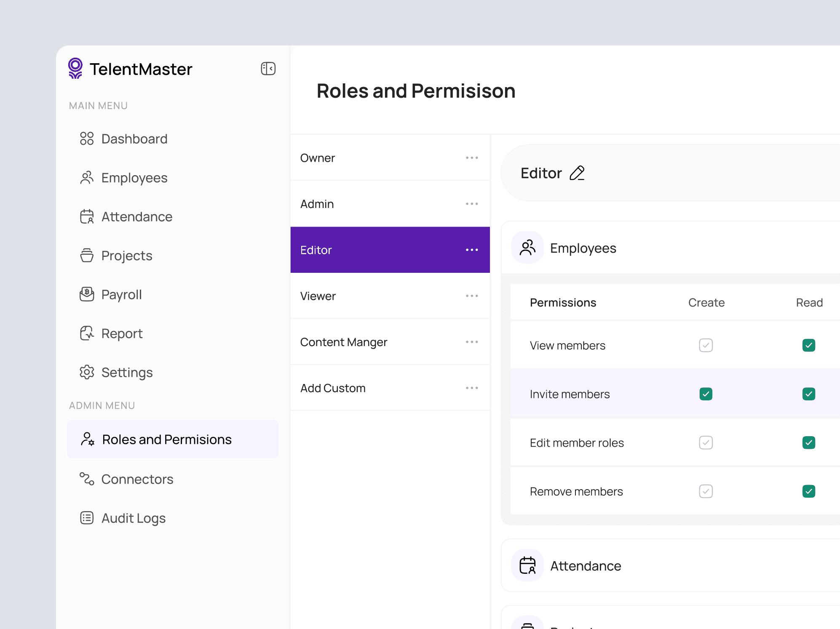Image resolution: width=840 pixels, height=629 pixels.
Task: Uncheck Read permission for Invite members
Action: click(x=809, y=394)
